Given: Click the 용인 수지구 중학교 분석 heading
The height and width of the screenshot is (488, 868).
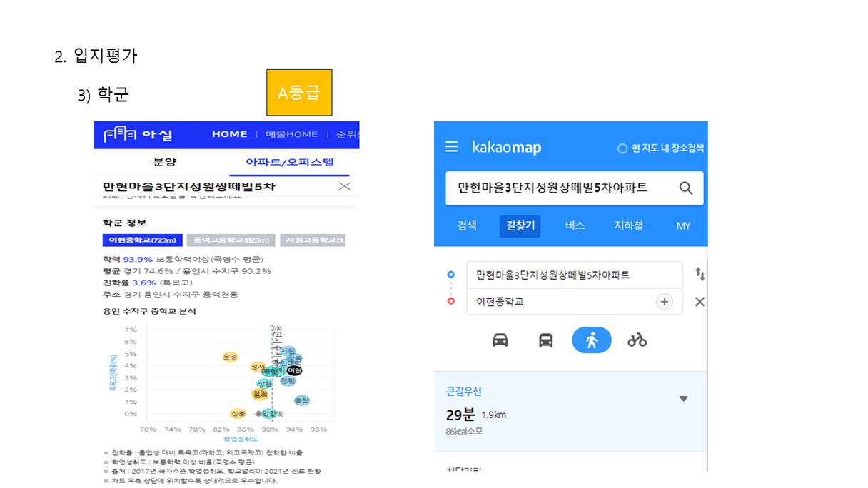Looking at the screenshot, I should [x=149, y=311].
